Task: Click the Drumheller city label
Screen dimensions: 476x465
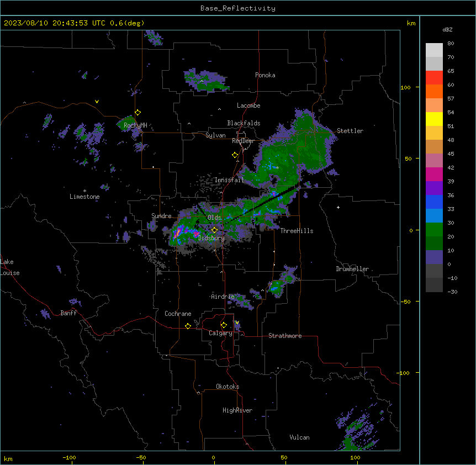Action: [352, 269]
